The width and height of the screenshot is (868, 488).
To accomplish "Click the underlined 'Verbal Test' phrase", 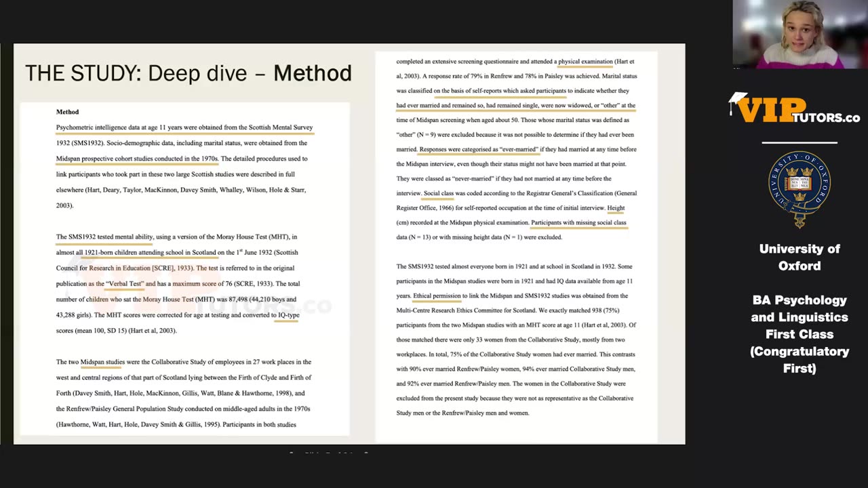I will [x=125, y=283].
